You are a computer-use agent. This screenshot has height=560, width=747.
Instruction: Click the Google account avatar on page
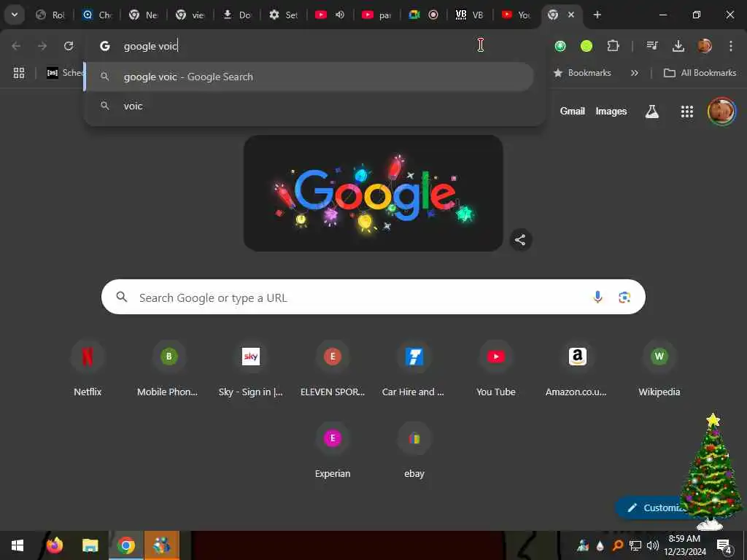[721, 112]
